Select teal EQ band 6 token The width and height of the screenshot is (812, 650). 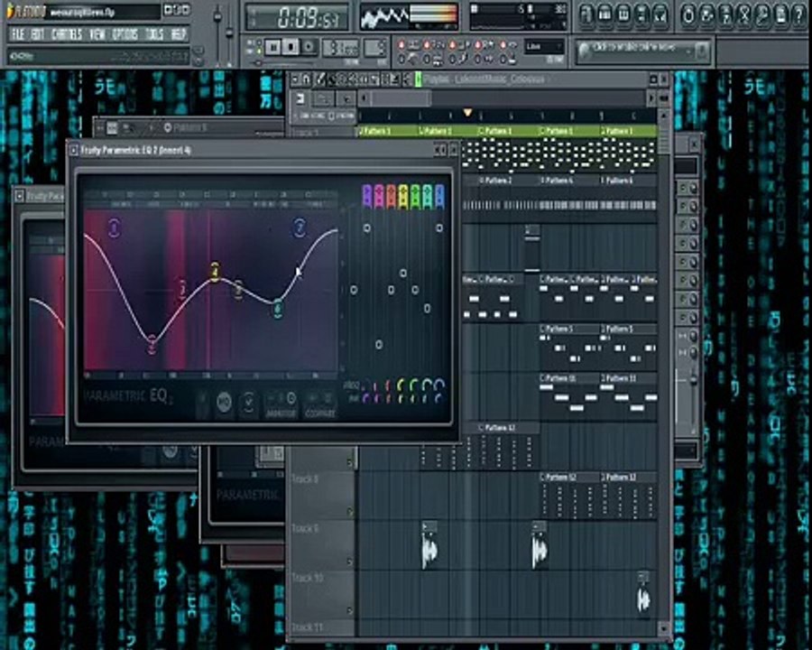tap(278, 309)
